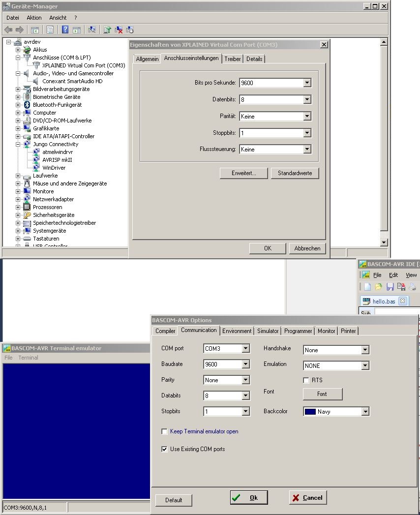Switch to the Allgemein tab

(147, 59)
